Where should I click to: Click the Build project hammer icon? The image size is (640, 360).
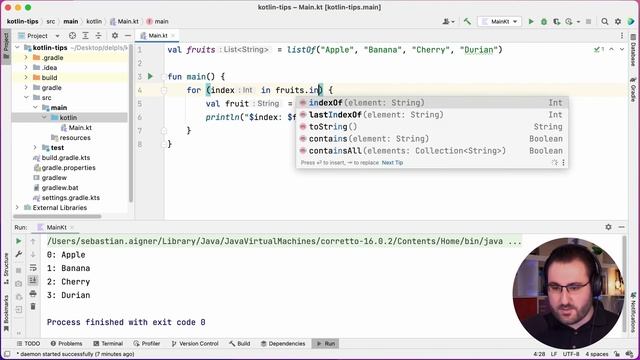click(467, 22)
